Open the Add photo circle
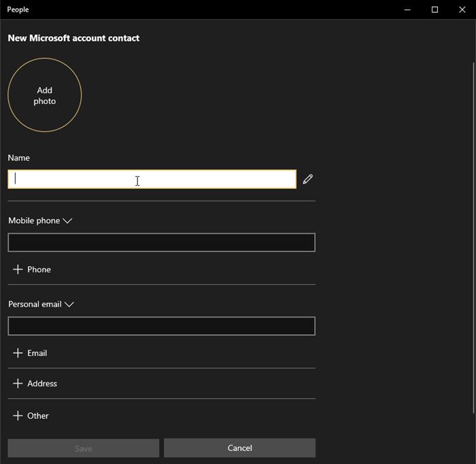The image size is (476, 464). tap(45, 95)
